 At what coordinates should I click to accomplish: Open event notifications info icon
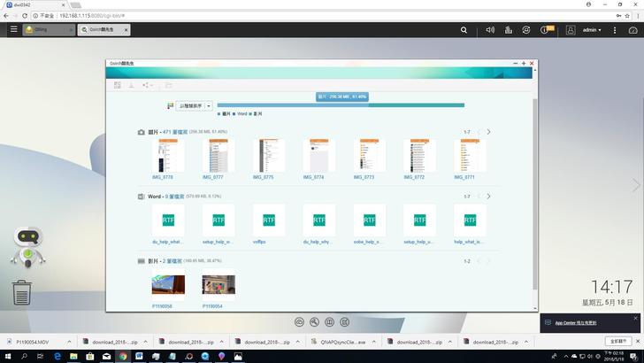click(x=547, y=29)
